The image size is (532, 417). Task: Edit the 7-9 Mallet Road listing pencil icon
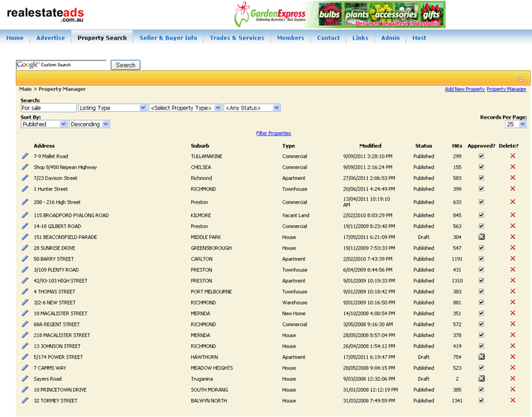[25, 156]
